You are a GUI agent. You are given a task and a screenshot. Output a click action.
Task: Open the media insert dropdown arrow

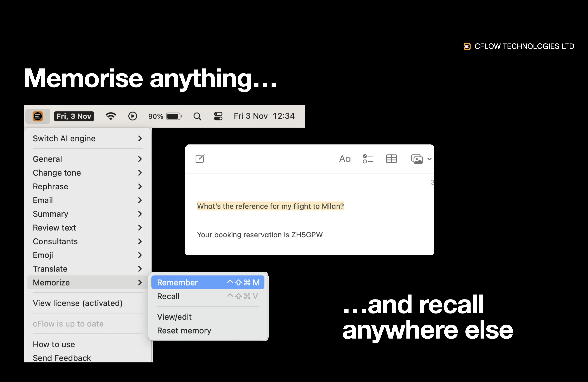pos(429,159)
